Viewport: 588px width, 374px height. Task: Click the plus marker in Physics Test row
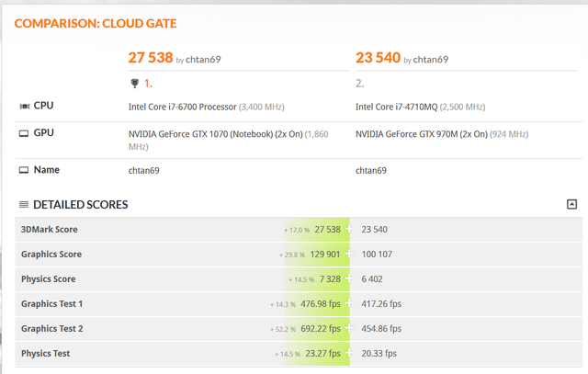[349, 354]
